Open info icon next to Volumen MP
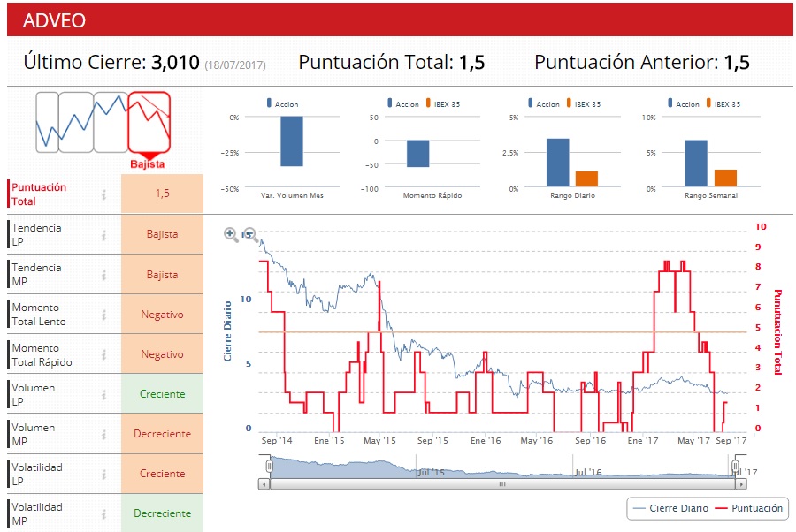Screen dimensions: 796x532 [103, 434]
